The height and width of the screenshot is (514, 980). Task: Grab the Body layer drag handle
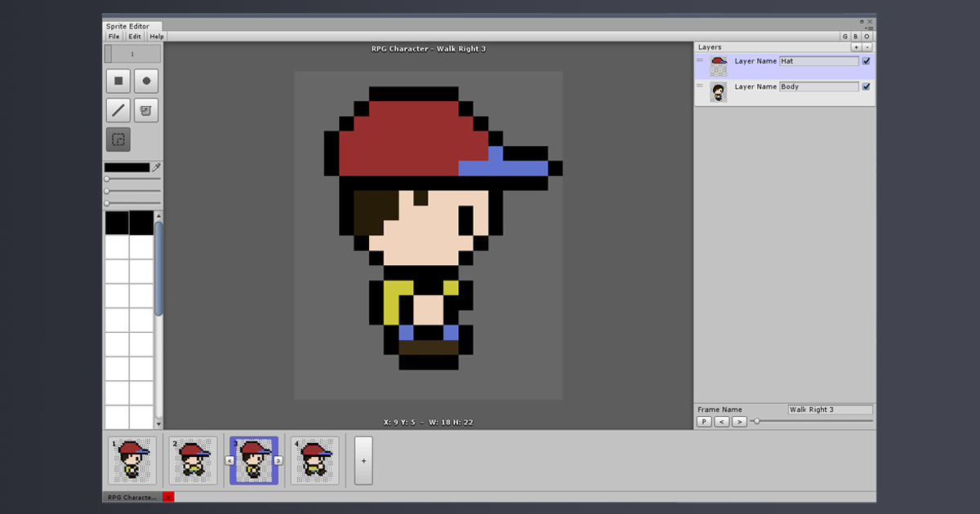[700, 86]
